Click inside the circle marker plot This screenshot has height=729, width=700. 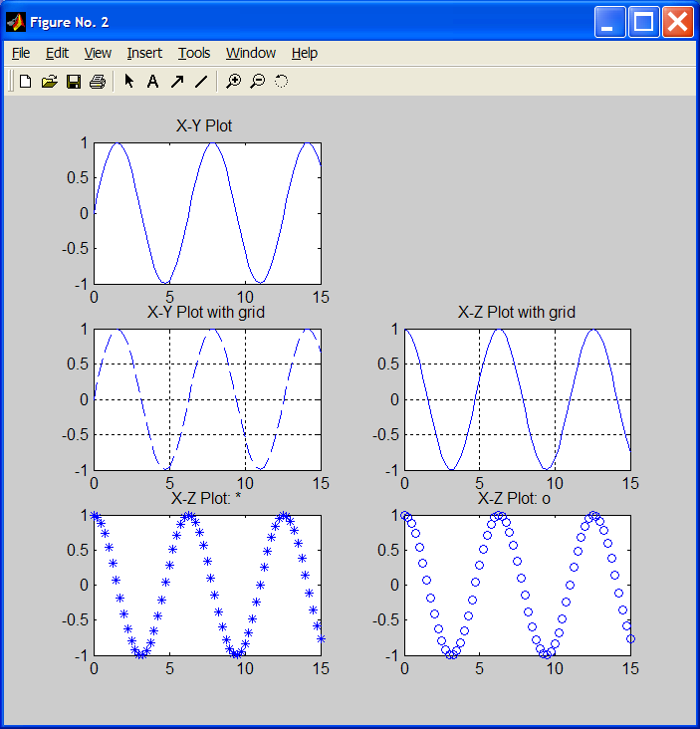click(x=518, y=586)
